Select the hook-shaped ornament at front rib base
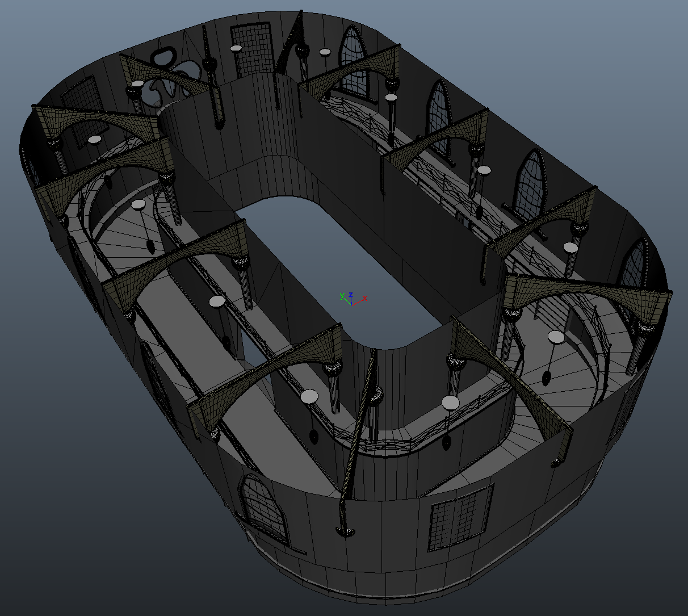 pos(345,531)
